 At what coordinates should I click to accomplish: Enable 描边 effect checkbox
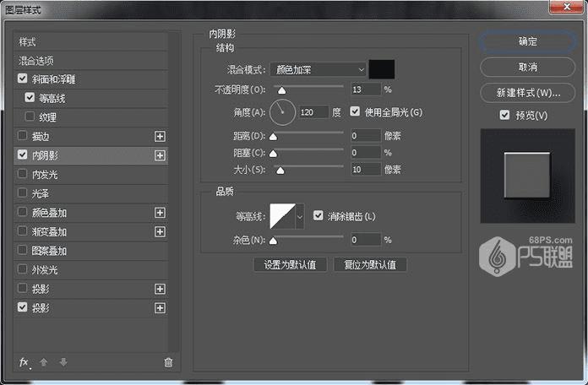[23, 135]
